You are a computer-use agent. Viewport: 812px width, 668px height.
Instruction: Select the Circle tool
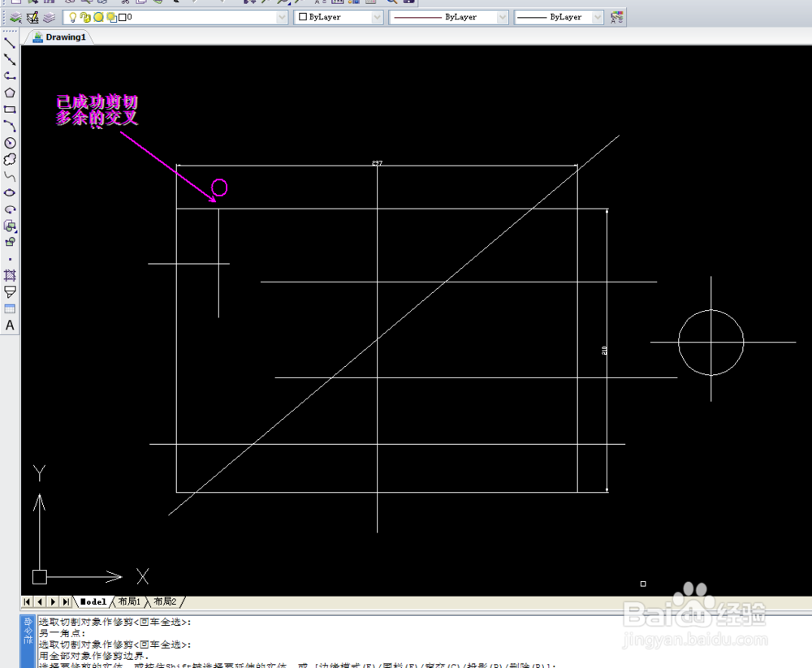[x=9, y=143]
